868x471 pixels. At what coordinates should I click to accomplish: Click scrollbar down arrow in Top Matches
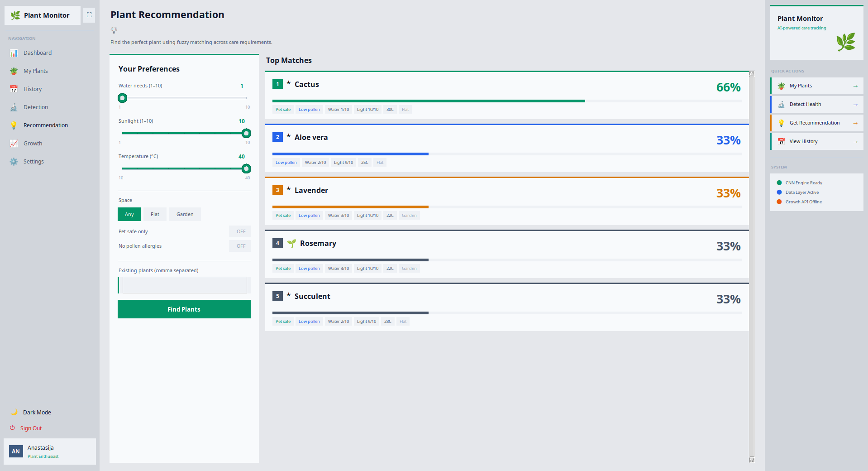pos(752,460)
